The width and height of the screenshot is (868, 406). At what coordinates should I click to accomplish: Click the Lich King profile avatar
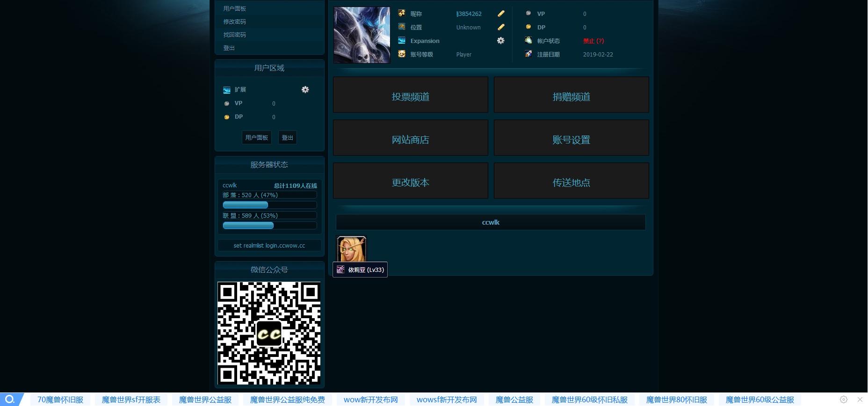point(362,35)
